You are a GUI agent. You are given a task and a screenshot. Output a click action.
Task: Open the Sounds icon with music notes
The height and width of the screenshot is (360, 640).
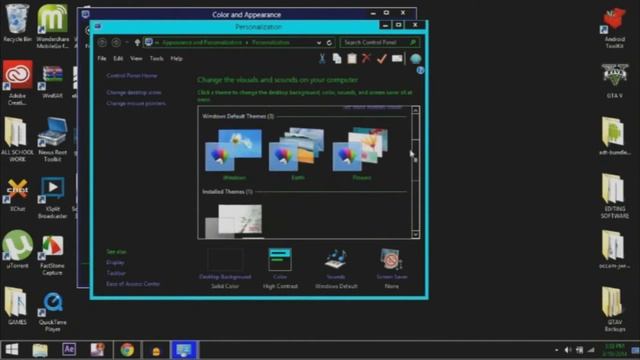point(336,259)
